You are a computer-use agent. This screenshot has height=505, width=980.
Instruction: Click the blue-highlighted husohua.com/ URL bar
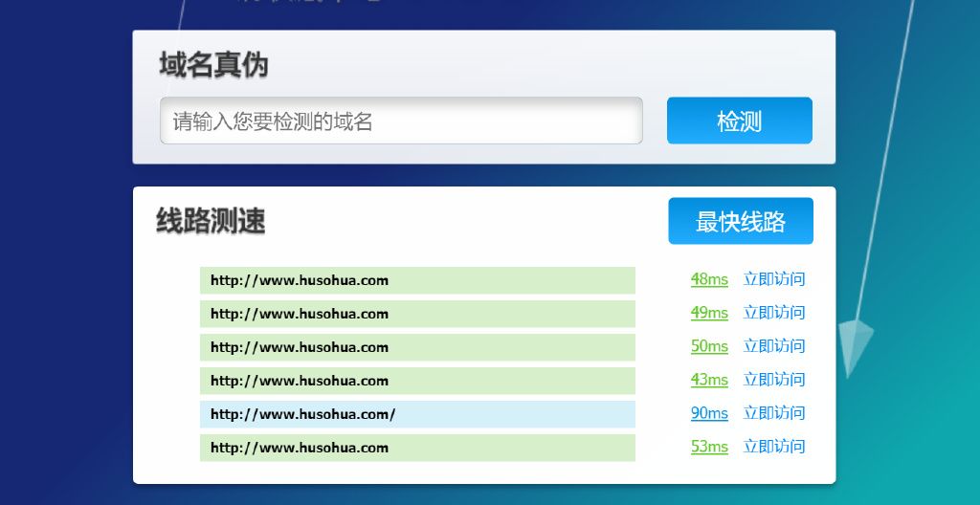417,414
